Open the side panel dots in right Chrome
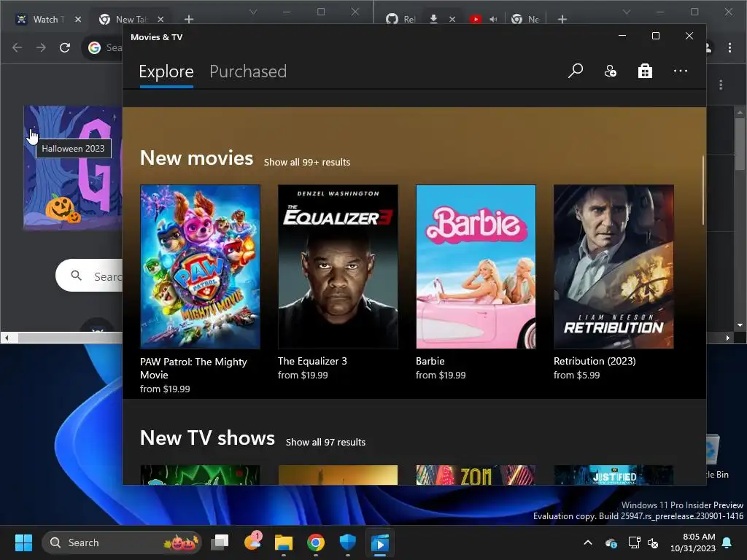The height and width of the screenshot is (560, 747). [x=721, y=85]
